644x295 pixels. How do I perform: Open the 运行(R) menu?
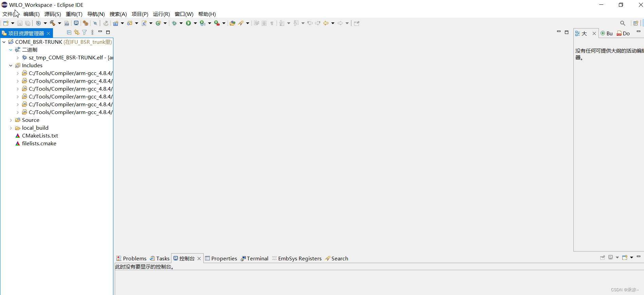161,14
